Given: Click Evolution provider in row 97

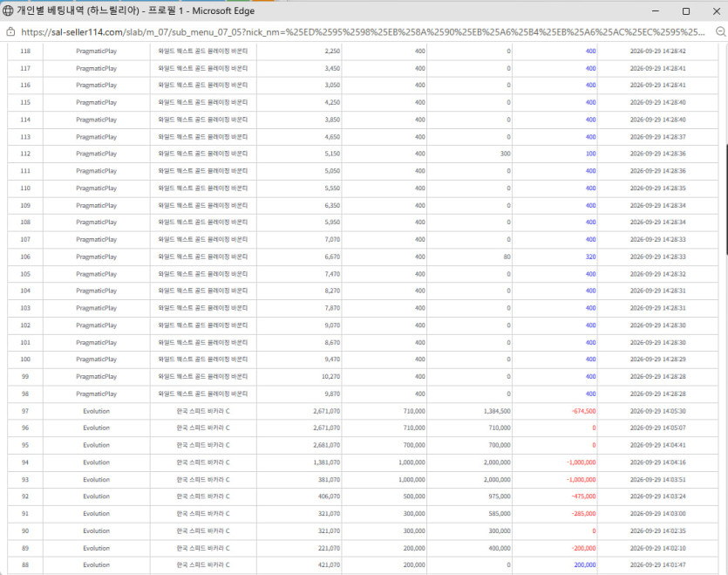Looking at the screenshot, I should tap(96, 411).
